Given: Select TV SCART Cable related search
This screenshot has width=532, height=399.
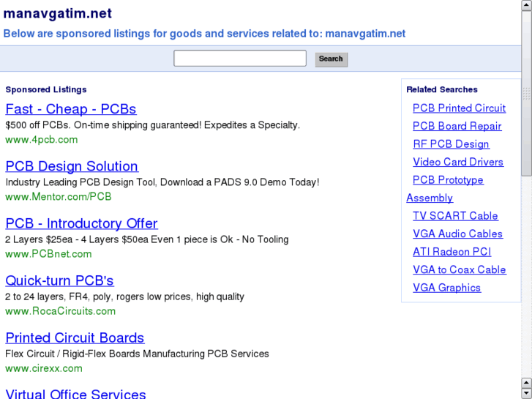Looking at the screenshot, I should tap(455, 216).
